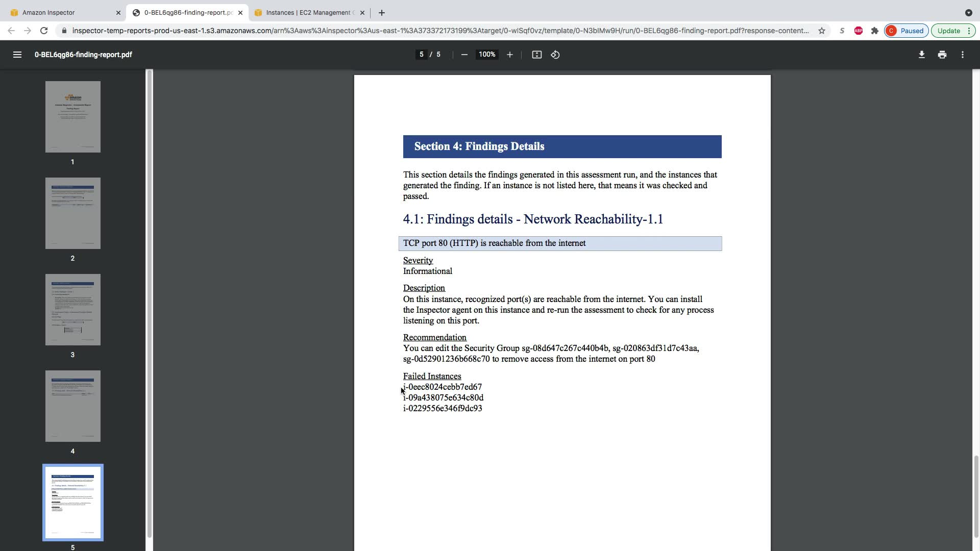Screen dimensions: 980x551
Task: Click the Update browser button
Action: 948,31
